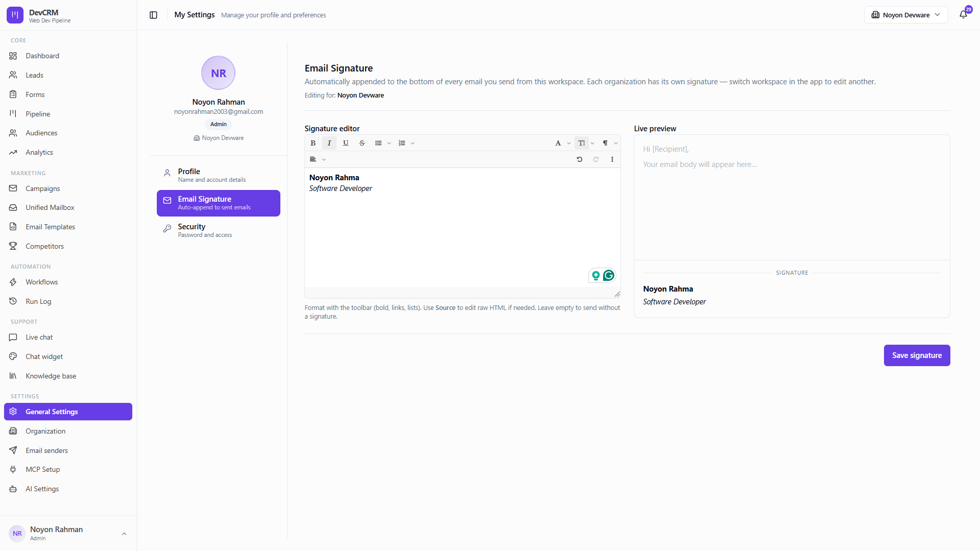Open Unified Mailbox in the sidebar
980x551 pixels.
coord(68,207)
